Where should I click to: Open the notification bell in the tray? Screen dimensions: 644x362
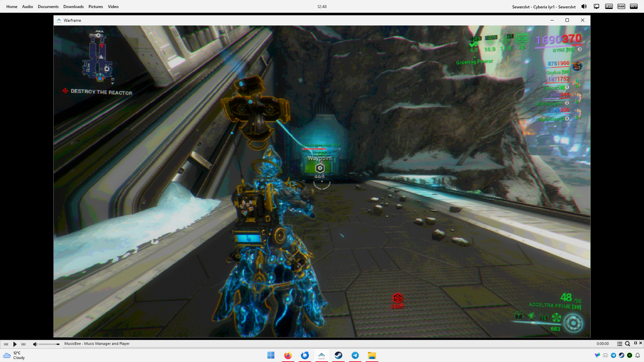pyautogui.click(x=638, y=355)
